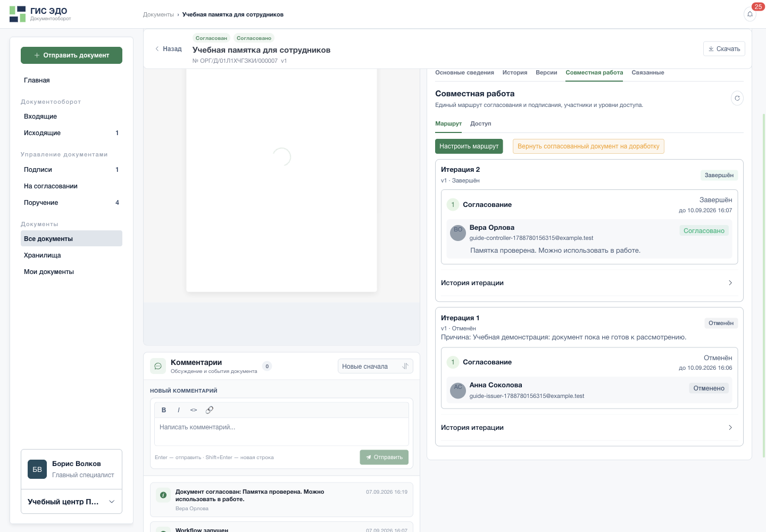
Task: Click the Отменено badge for Анна Соколова
Action: point(709,388)
